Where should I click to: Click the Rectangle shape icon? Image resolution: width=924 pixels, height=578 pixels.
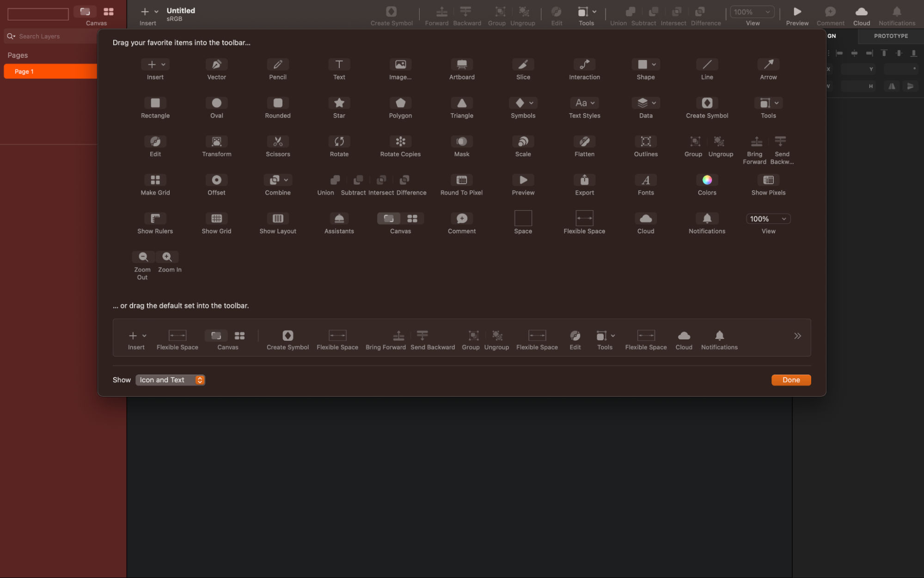coord(155,103)
